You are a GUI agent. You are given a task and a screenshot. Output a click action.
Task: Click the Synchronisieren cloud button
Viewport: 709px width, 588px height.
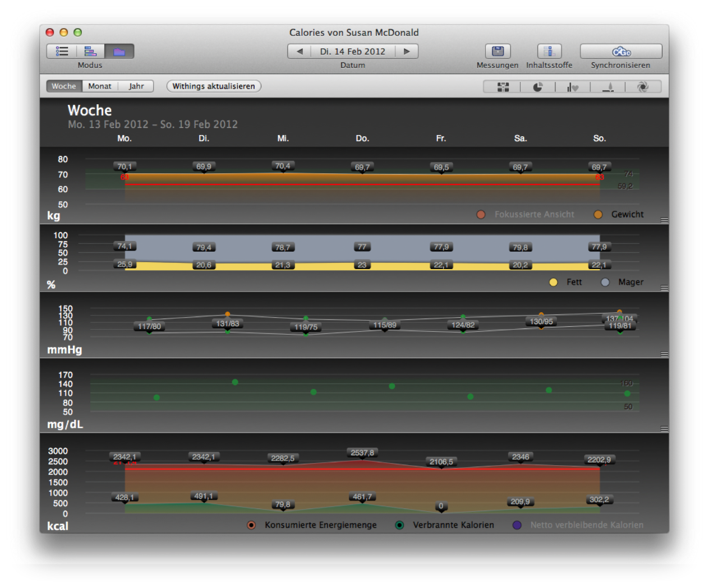coord(621,52)
